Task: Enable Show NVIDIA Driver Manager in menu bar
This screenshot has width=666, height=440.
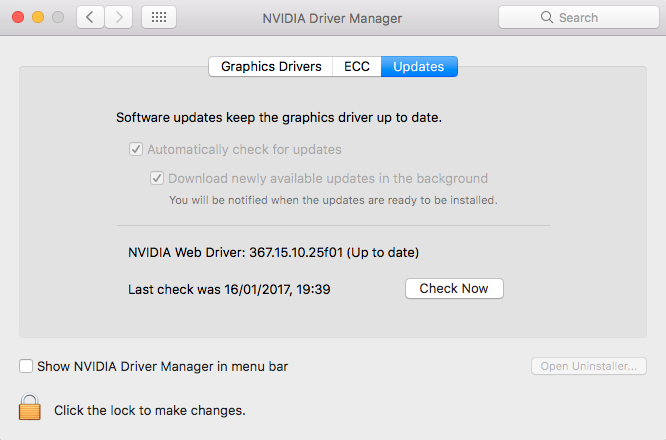Action: point(26,366)
